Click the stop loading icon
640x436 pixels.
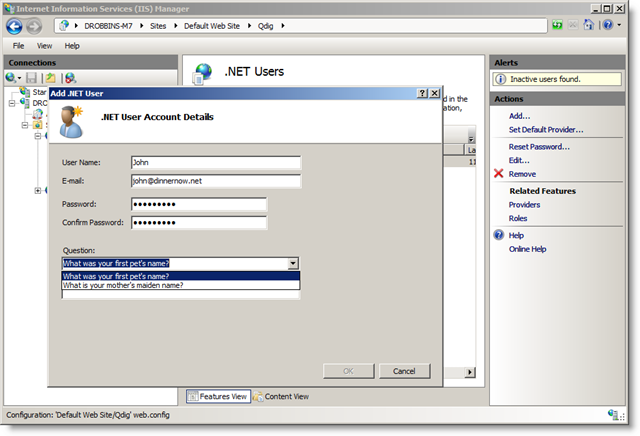tap(573, 25)
